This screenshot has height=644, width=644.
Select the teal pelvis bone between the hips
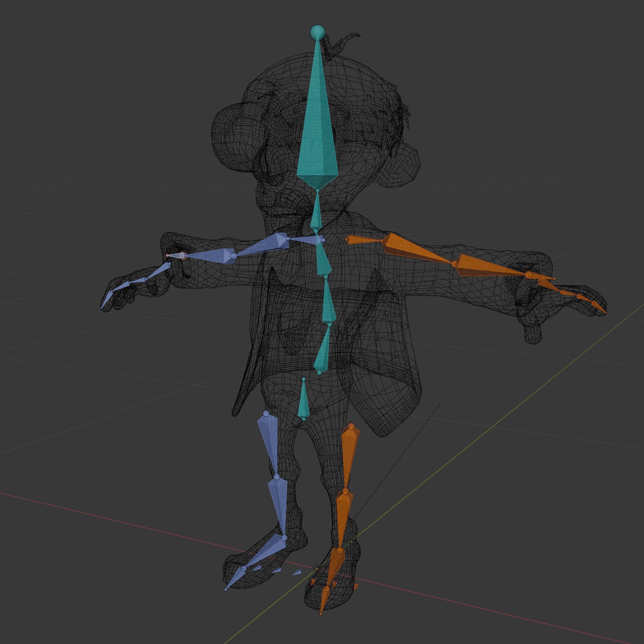click(x=303, y=399)
